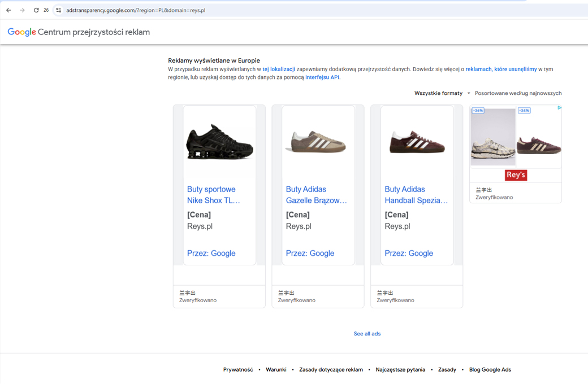
Task: Open the Buty Adidas Handball Spezial ad title
Action: coord(416,195)
